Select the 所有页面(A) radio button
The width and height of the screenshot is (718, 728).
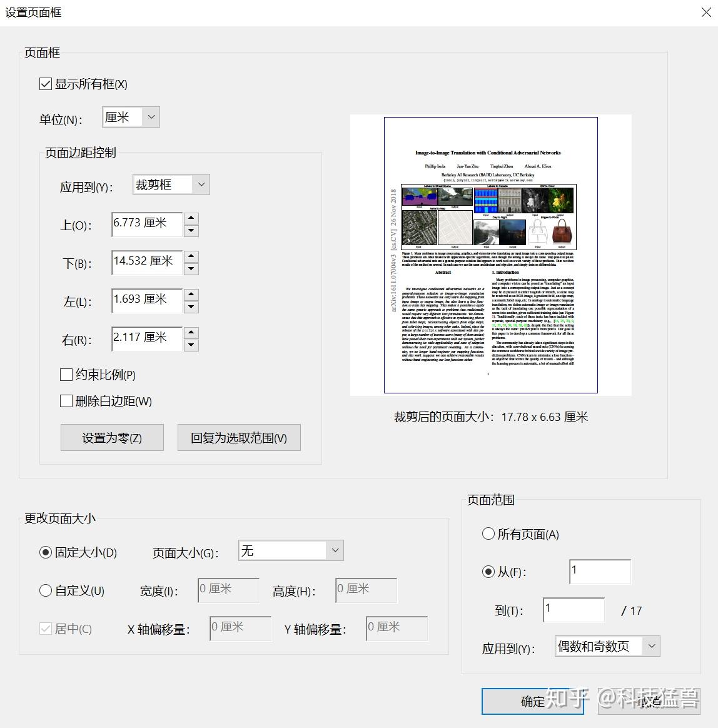tap(488, 533)
